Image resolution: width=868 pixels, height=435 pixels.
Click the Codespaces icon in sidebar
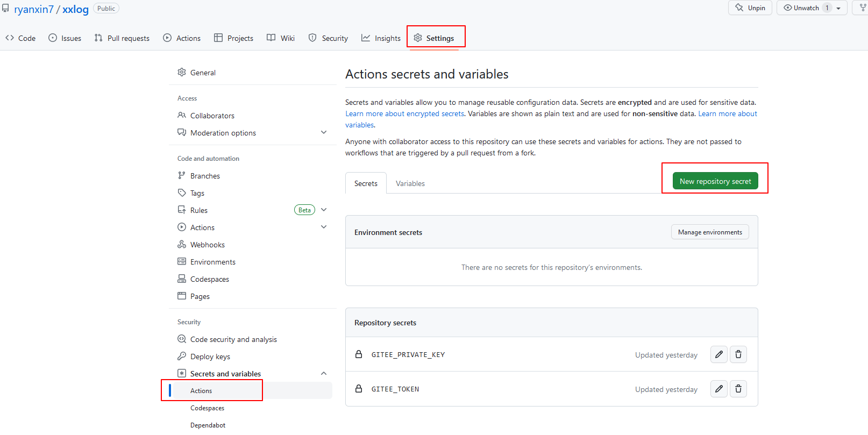(x=182, y=279)
